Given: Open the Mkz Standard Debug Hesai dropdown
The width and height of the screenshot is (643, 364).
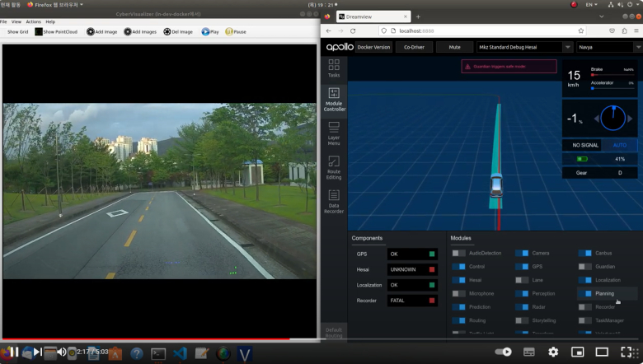Looking at the screenshot, I should (524, 47).
